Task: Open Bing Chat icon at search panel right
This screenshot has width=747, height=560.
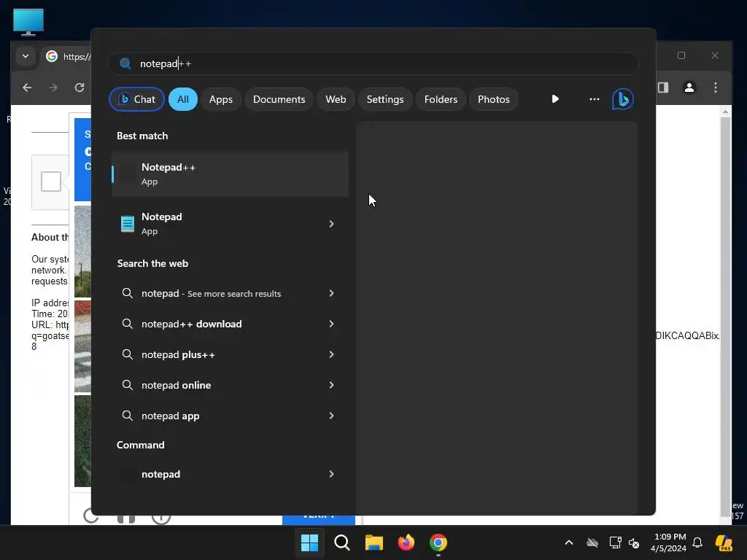Action: (622, 99)
